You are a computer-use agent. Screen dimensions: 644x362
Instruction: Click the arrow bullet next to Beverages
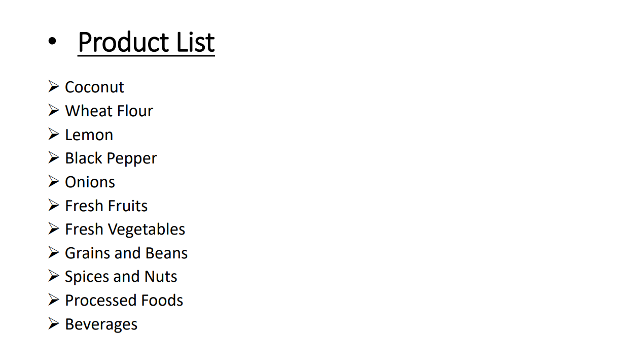point(54,323)
